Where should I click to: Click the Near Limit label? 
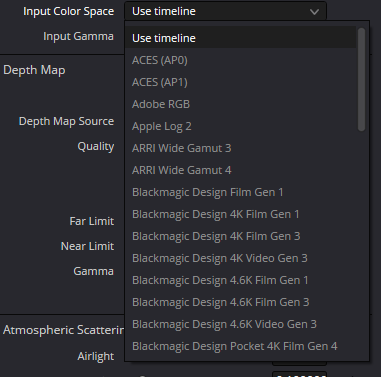coord(87,246)
